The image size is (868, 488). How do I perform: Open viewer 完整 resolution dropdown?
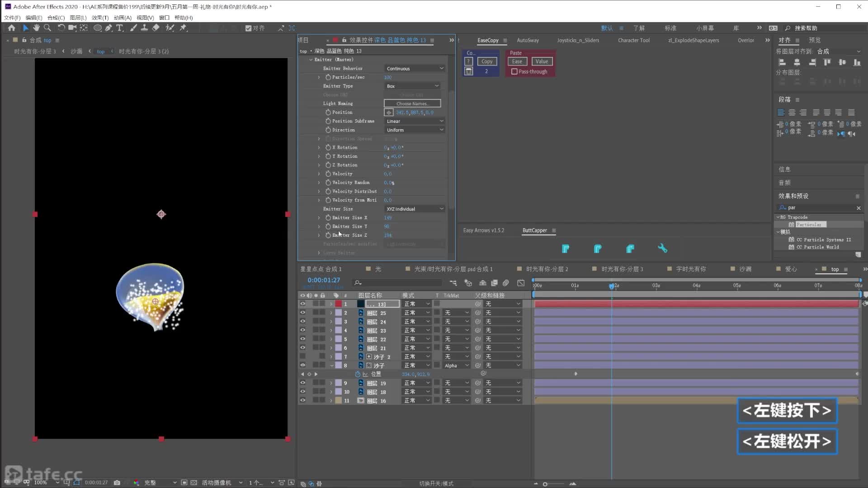pyautogui.click(x=160, y=483)
